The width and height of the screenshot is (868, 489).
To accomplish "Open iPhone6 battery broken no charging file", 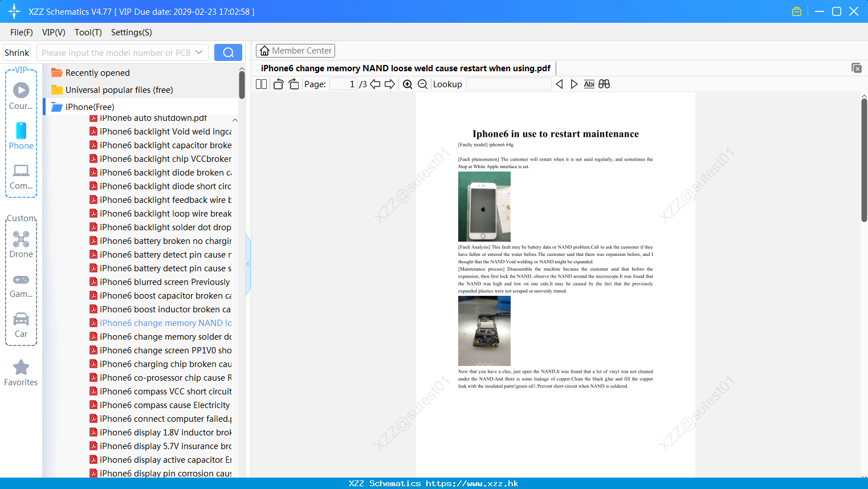I will (161, 241).
